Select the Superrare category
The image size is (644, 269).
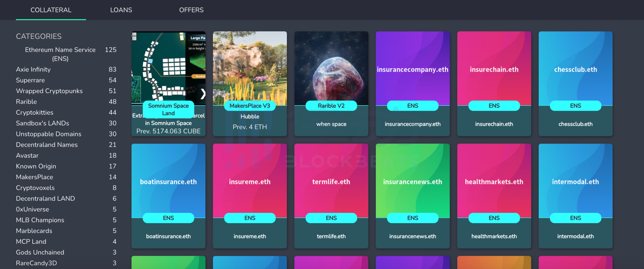click(66, 80)
